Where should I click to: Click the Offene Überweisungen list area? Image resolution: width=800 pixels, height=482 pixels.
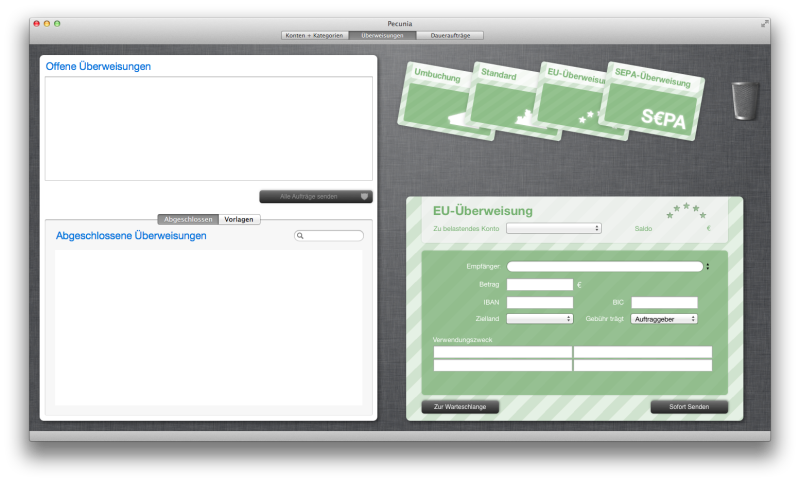[209, 129]
